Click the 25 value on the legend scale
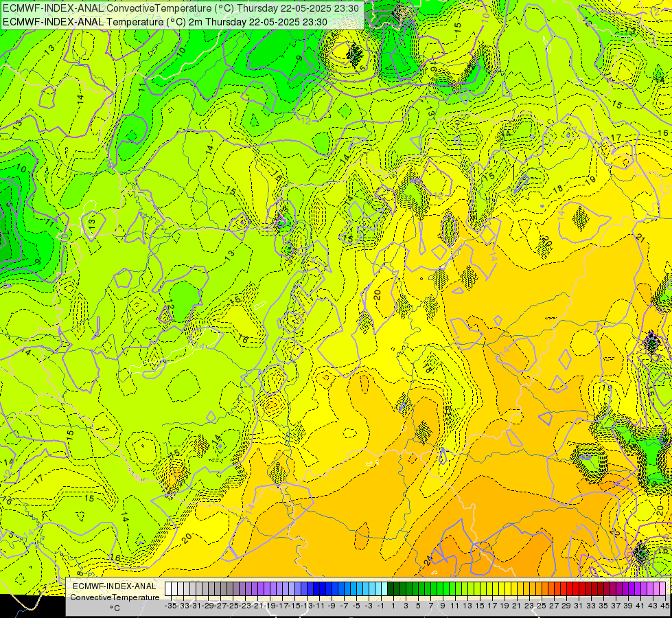672x618 pixels. point(542,606)
